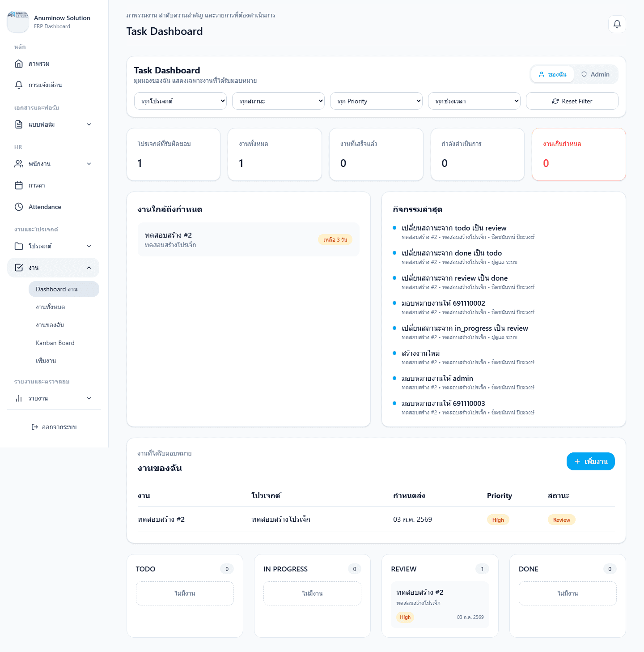This screenshot has width=644, height=652.
Task: Click the clock icon beside Attendance
Action: 19,207
